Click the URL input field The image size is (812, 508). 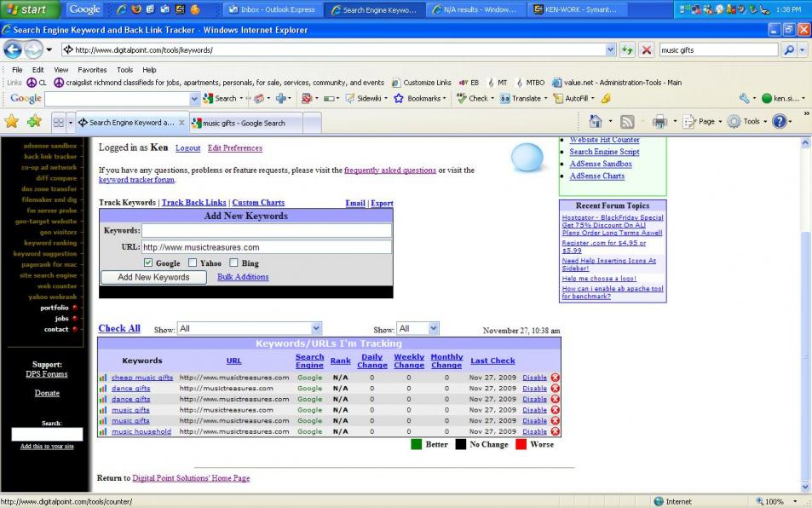pyautogui.click(x=266, y=247)
